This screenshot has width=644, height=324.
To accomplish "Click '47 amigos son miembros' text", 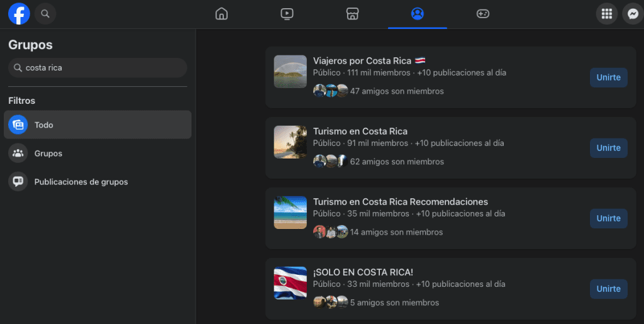I will point(397,91).
